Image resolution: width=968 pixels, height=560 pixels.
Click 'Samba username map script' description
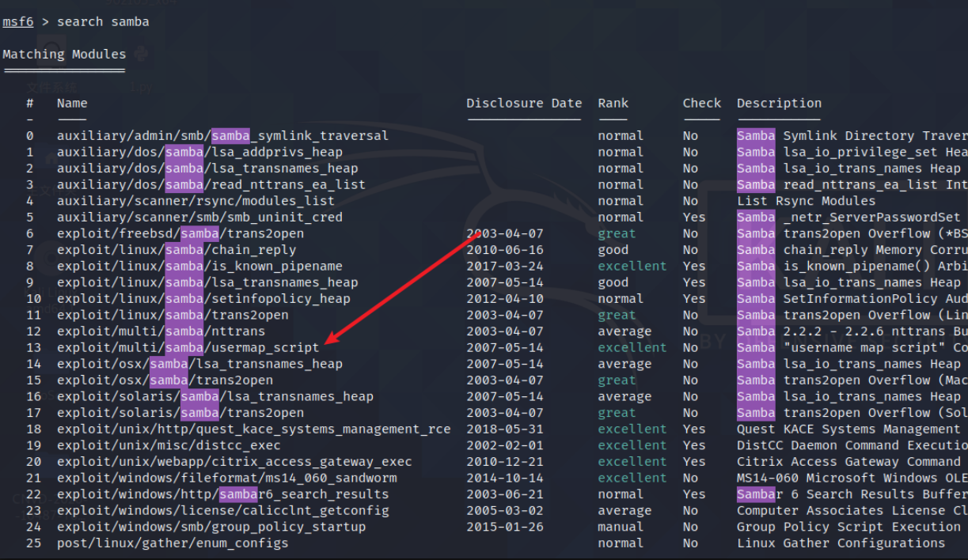tap(852, 347)
